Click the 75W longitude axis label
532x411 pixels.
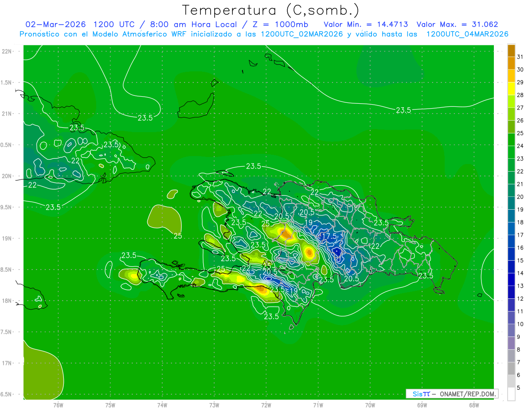pyautogui.click(x=110, y=405)
